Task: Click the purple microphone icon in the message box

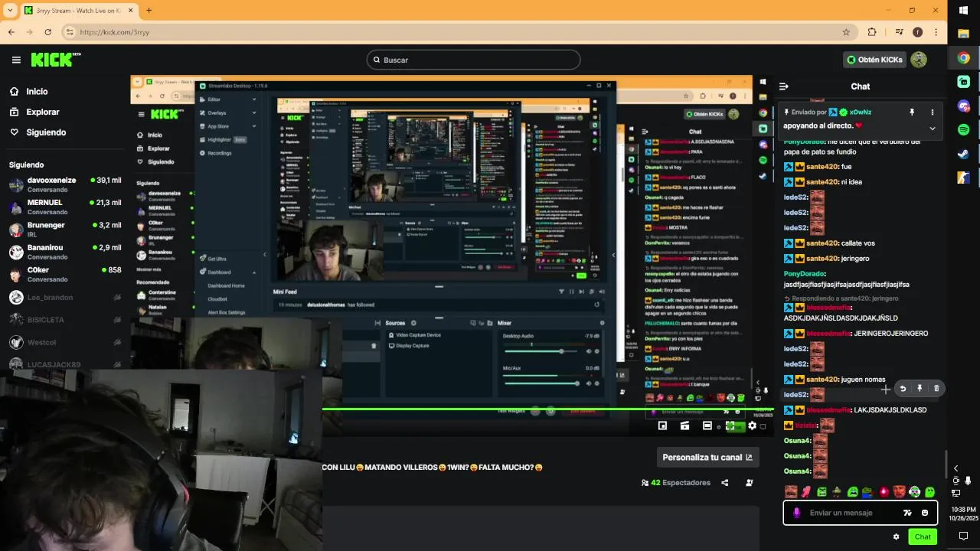Action: pos(796,513)
